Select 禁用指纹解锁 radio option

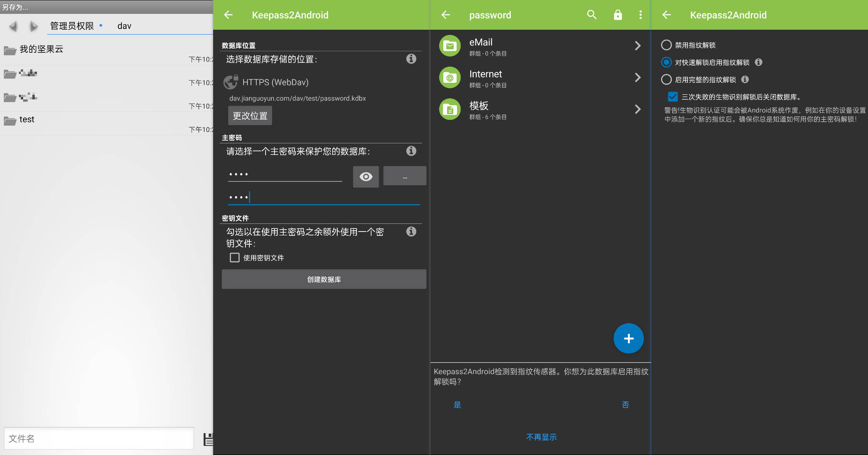coord(666,45)
